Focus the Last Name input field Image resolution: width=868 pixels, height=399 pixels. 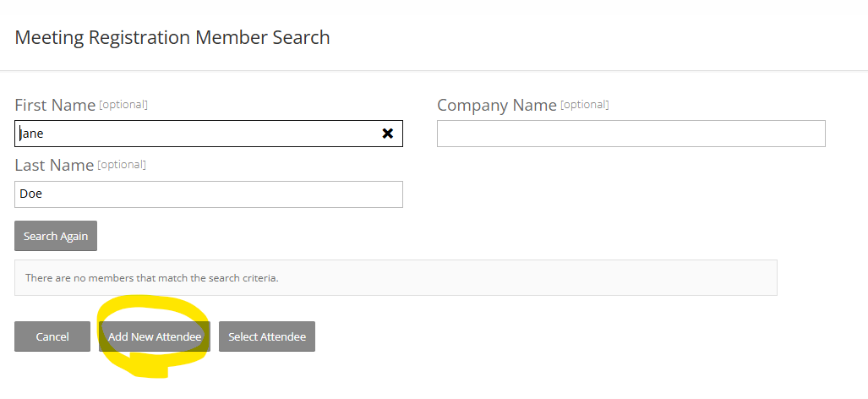click(x=208, y=194)
